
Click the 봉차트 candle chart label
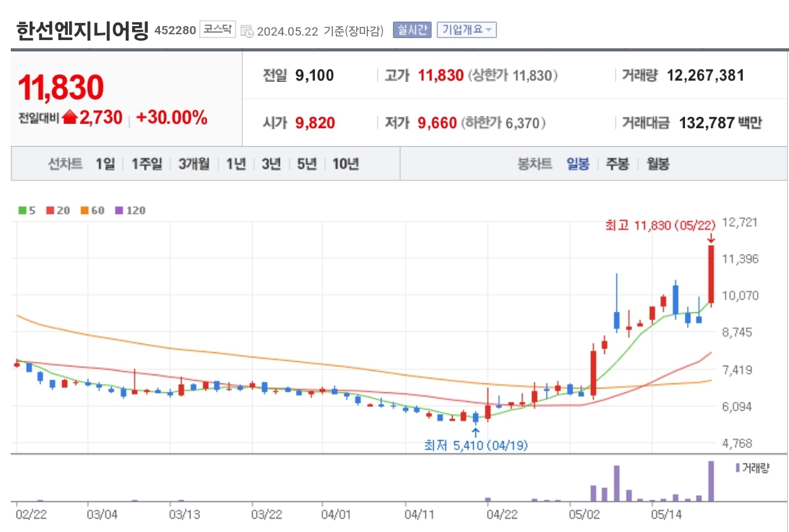pos(535,164)
